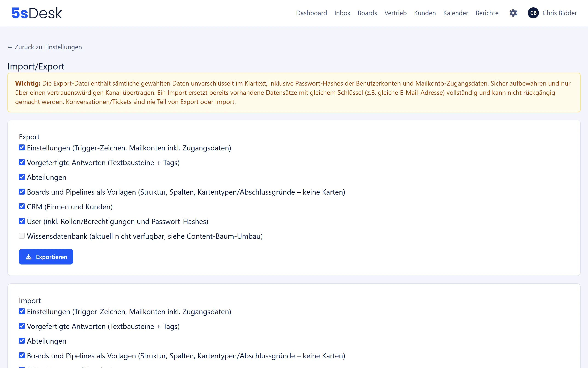Click the 'Import' section heading
This screenshot has width=588, height=368.
(x=30, y=301)
